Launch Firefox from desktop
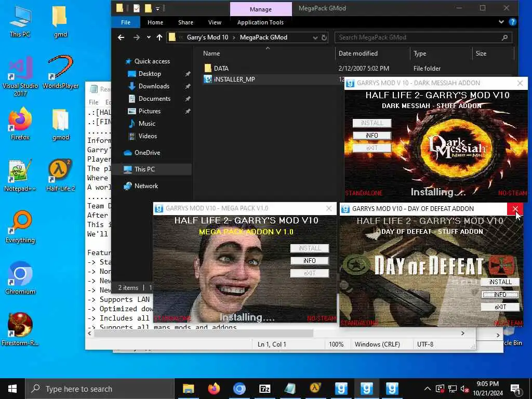Image resolution: width=532 pixels, height=399 pixels. pyautogui.click(x=20, y=124)
